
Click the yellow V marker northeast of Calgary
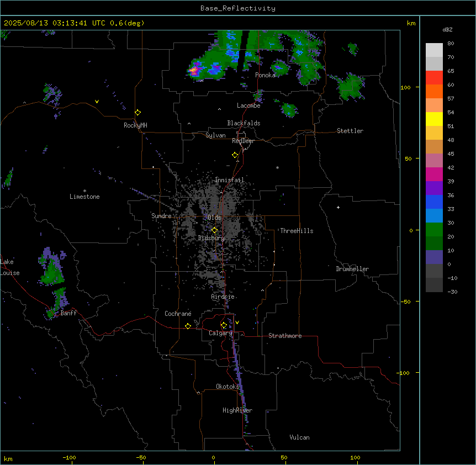[x=237, y=323]
